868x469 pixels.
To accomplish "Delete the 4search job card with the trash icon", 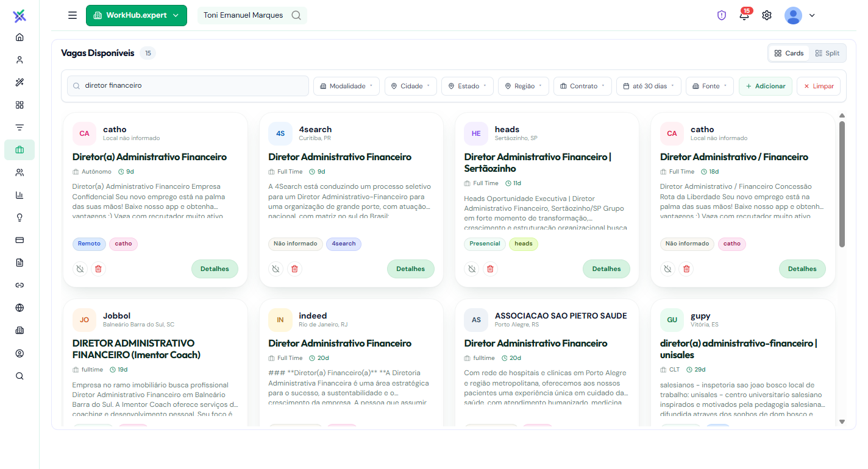I will (294, 269).
